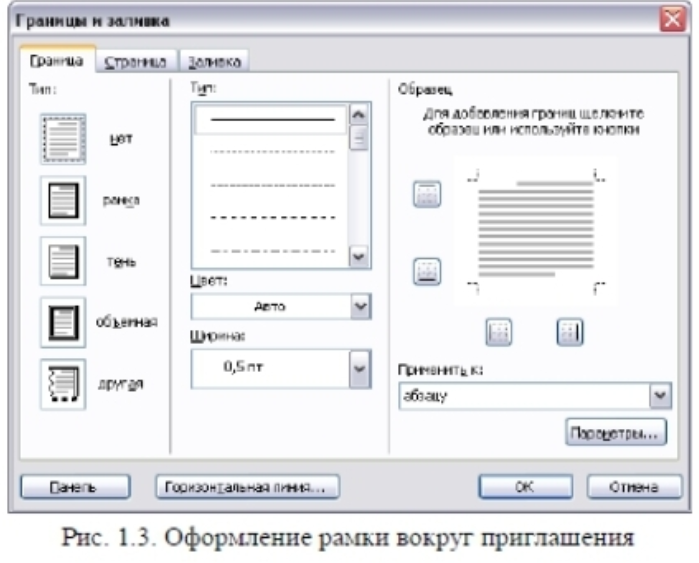This screenshot has height=563, width=699.
Task: Switch to the 'Заливка' tab
Action: 214,62
